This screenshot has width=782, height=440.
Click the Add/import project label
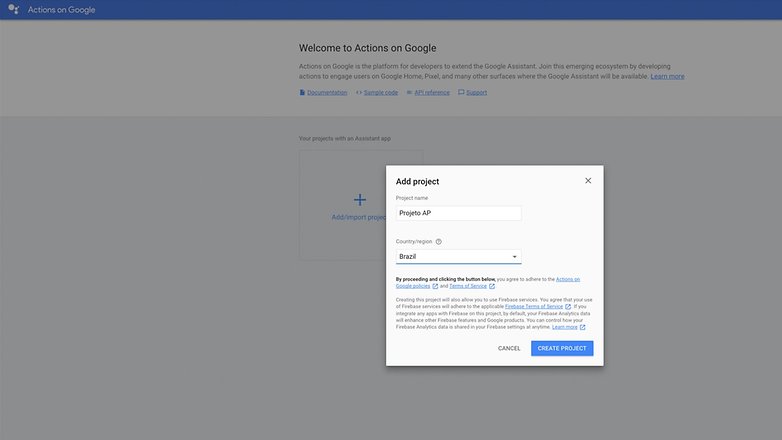(x=359, y=217)
